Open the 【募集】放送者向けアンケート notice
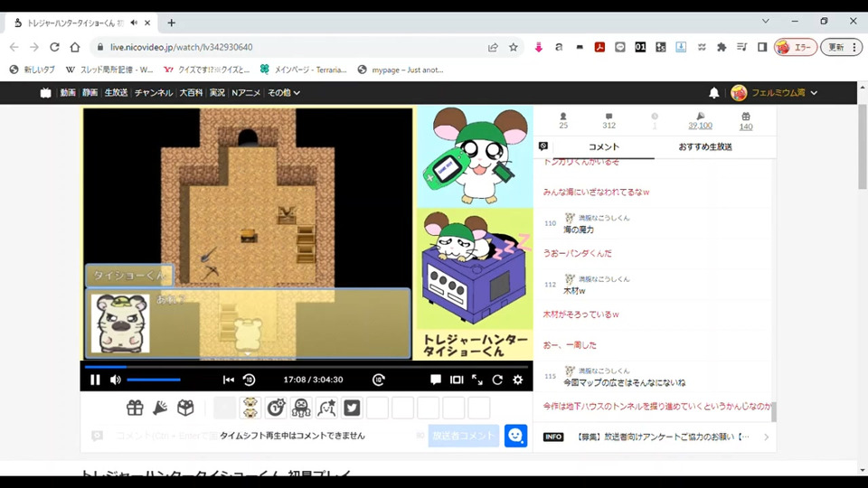This screenshot has width=868, height=488. [663, 437]
